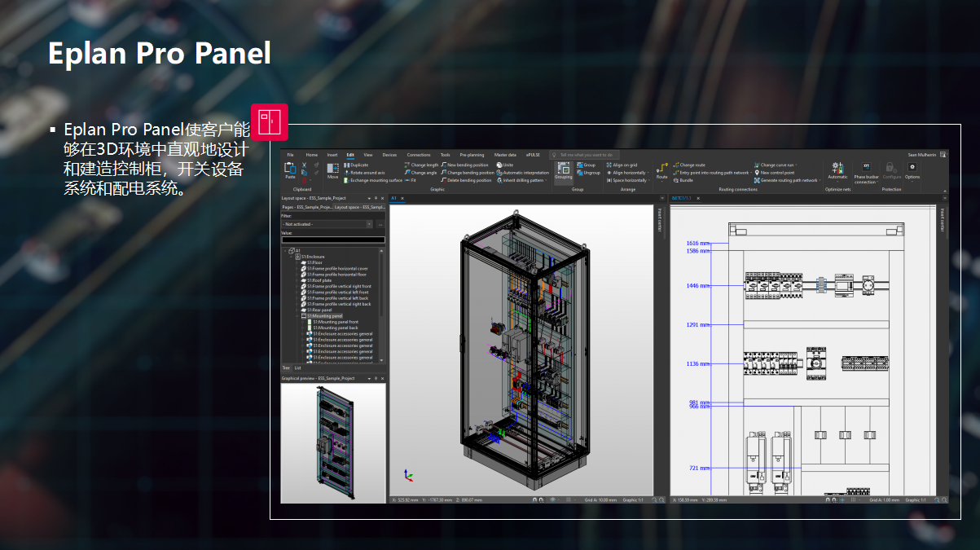
Task: Run Automatic interpretation
Action: 523,173
